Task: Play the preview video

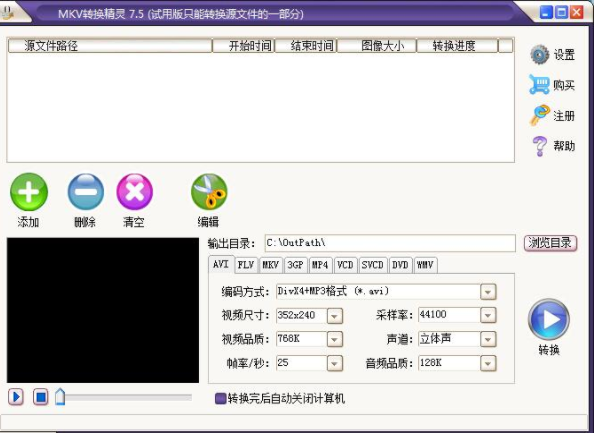Action: click(16, 397)
